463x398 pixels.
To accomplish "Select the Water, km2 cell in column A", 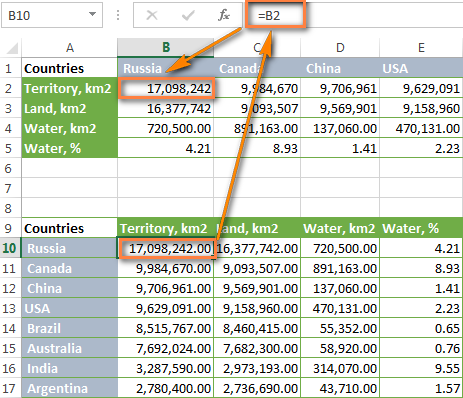I will click(69, 128).
